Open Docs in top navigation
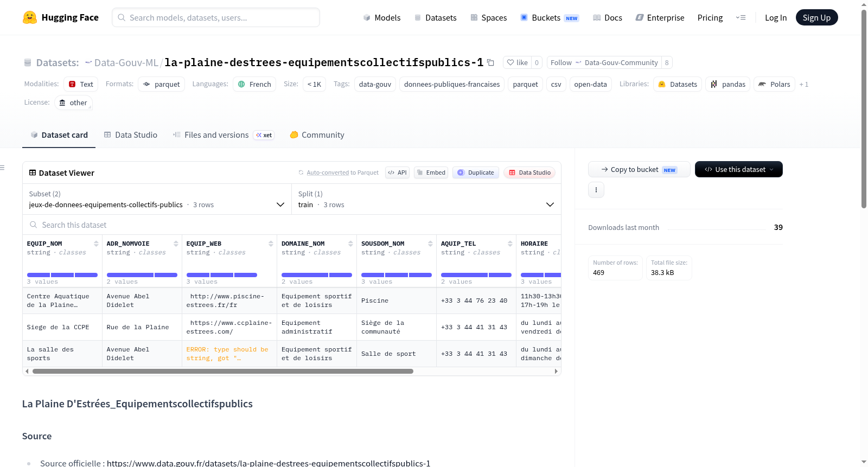The image size is (868, 467). tap(608, 17)
